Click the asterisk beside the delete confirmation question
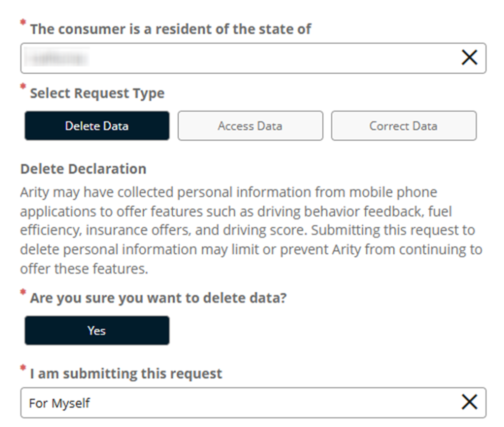Image resolution: width=504 pixels, height=427 pixels. (x=23, y=293)
